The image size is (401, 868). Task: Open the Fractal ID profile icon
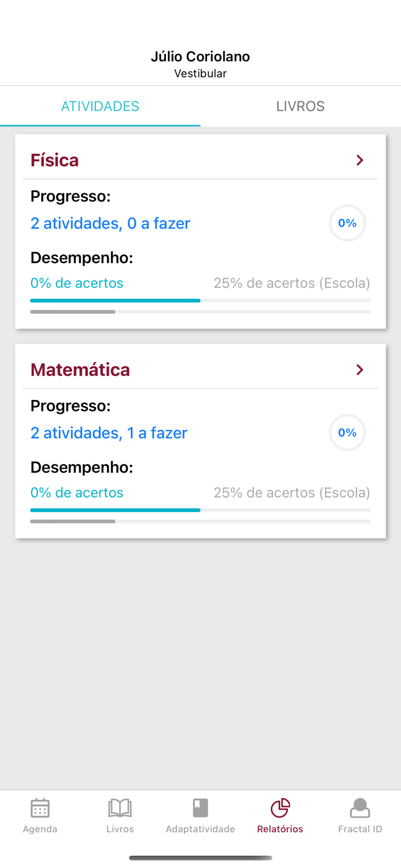click(x=360, y=809)
